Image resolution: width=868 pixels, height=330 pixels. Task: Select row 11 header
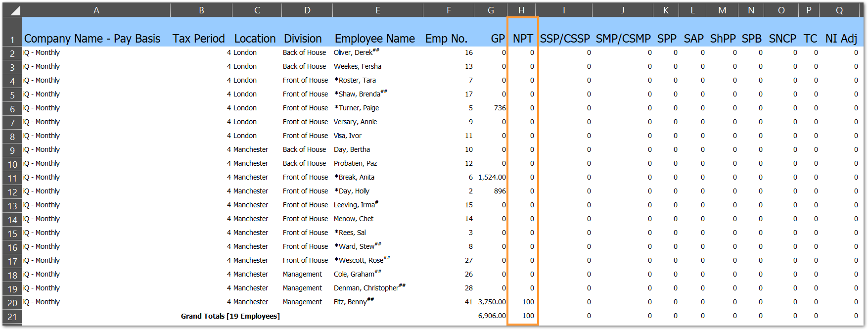tap(12, 178)
